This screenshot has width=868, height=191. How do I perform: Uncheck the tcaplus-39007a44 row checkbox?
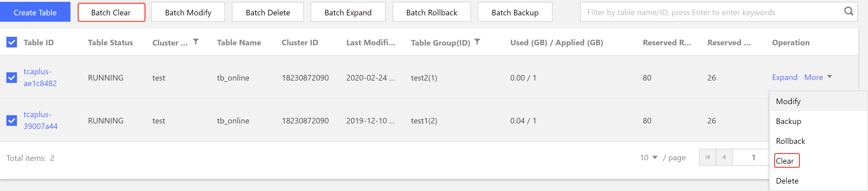coord(12,121)
